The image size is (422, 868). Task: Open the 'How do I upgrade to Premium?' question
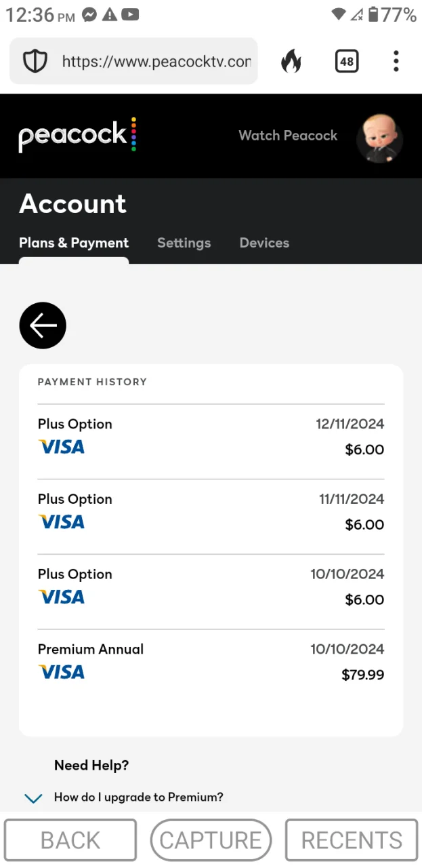(139, 797)
